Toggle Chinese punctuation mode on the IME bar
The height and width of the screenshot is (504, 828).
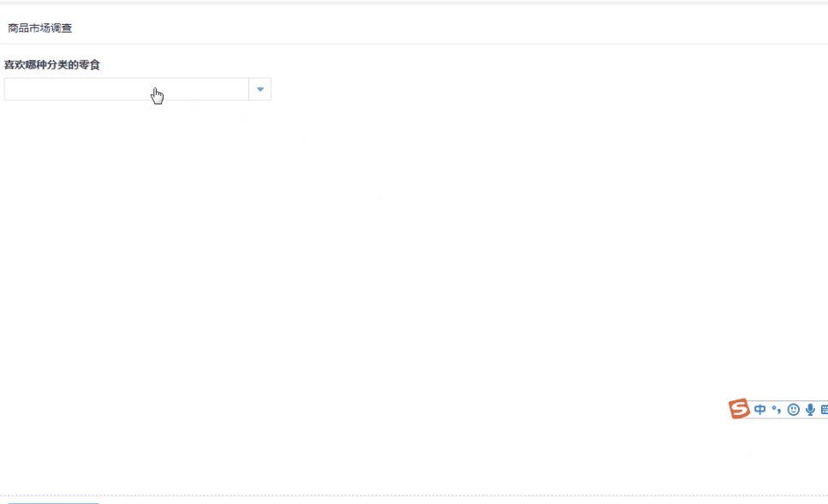[776, 410]
